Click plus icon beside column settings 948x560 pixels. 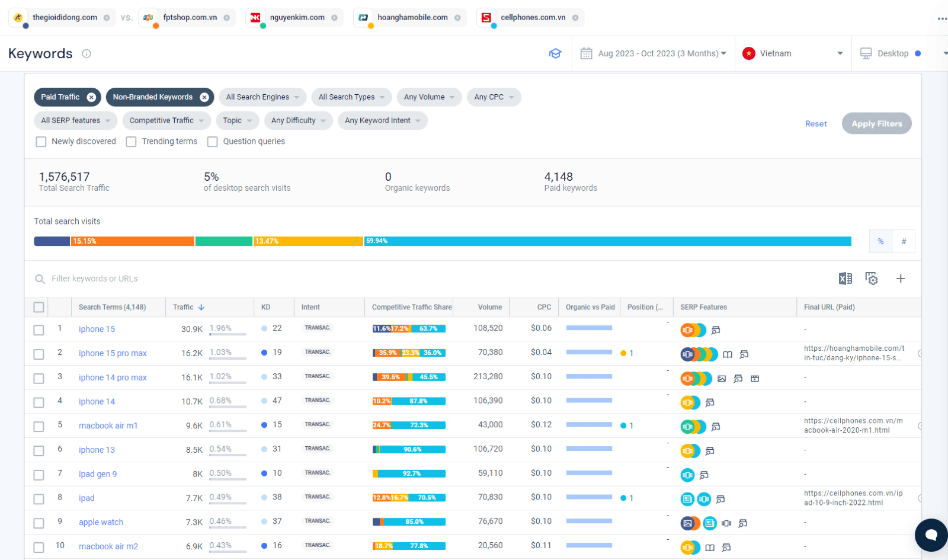click(901, 279)
